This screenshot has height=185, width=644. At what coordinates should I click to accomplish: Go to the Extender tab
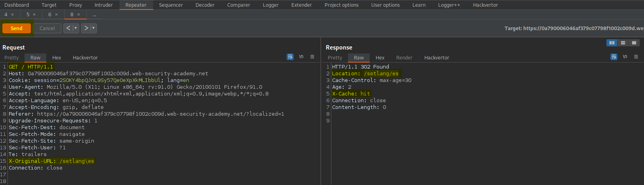pos(302,5)
